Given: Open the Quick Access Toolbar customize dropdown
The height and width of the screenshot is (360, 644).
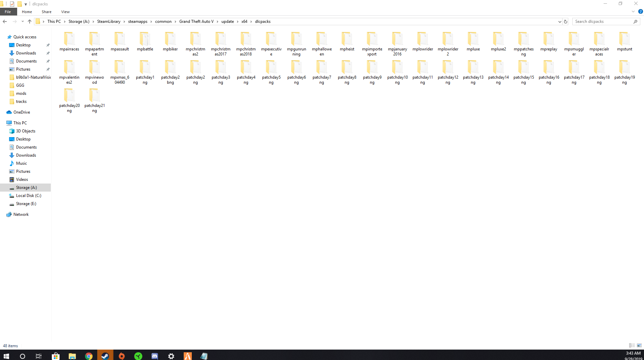Looking at the screenshot, I should [26, 4].
